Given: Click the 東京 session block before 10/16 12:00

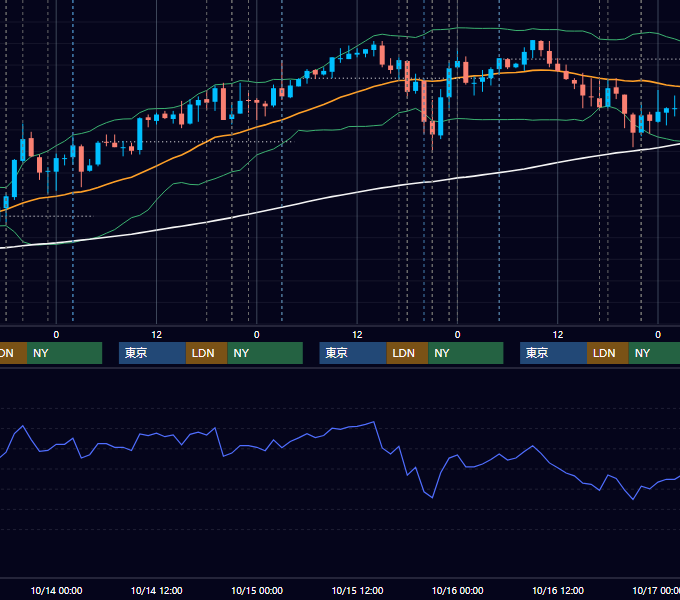Looking at the screenshot, I should tap(553, 353).
